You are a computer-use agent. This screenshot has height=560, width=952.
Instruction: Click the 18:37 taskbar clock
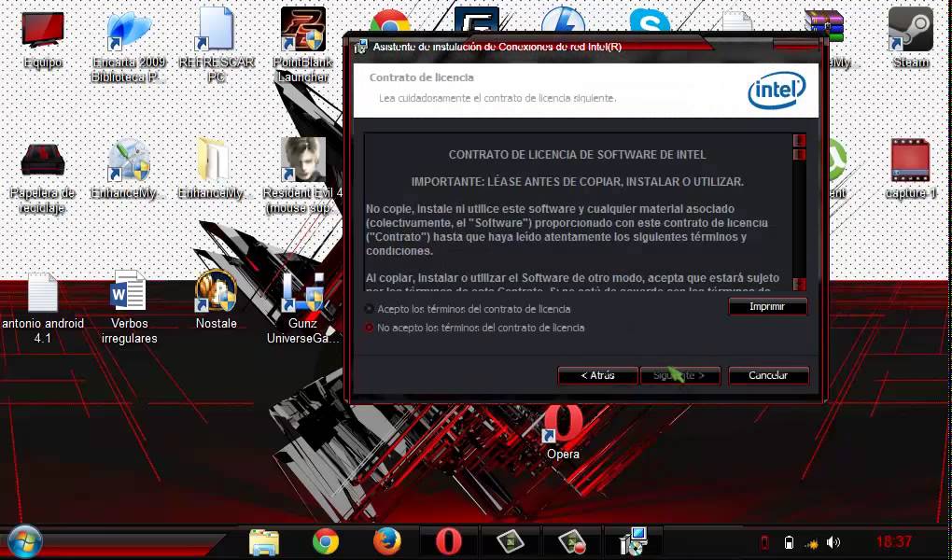(x=894, y=541)
